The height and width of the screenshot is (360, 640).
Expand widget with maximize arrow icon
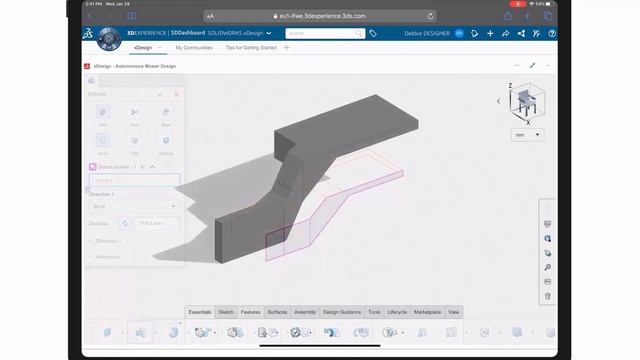532,66
